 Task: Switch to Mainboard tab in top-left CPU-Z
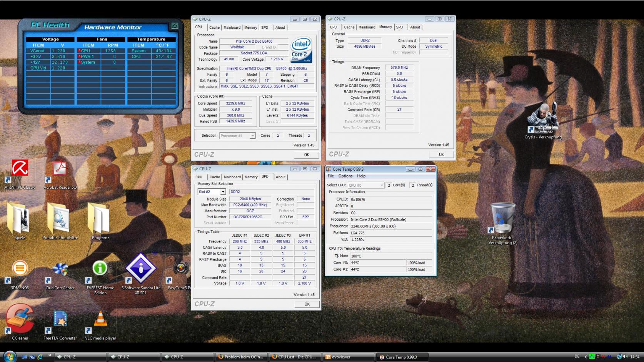(232, 28)
